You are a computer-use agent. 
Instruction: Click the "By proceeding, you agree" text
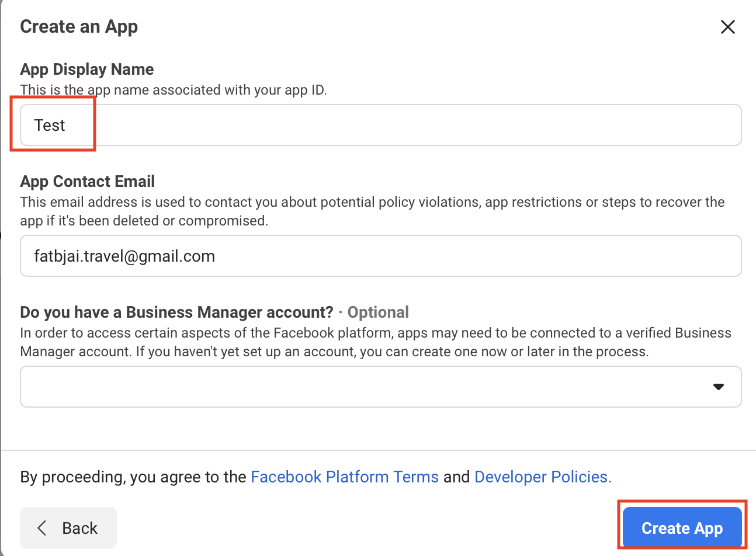133,477
